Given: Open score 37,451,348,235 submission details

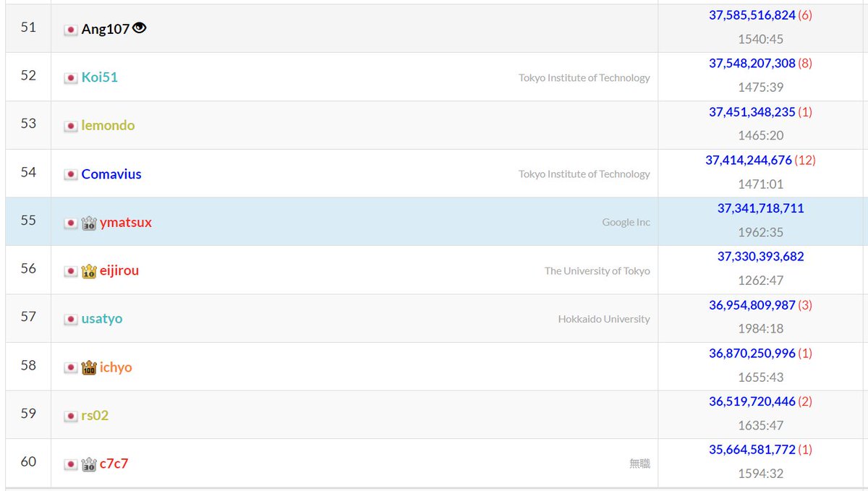Looking at the screenshot, I should click(x=752, y=112).
